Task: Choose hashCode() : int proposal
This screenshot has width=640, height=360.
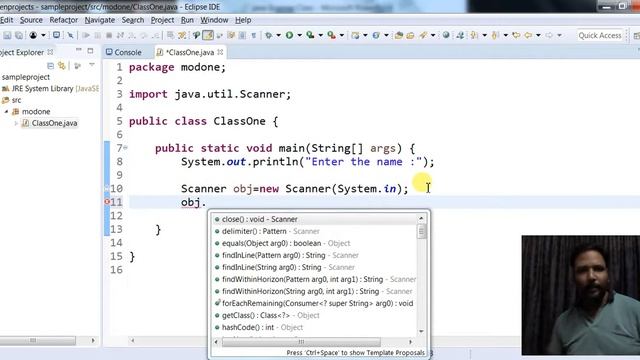Action: [314, 327]
